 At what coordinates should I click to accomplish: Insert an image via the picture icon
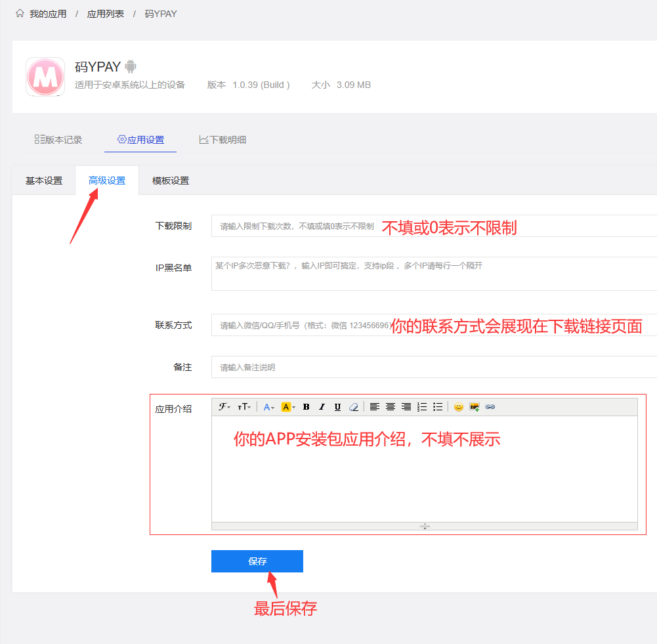click(474, 407)
